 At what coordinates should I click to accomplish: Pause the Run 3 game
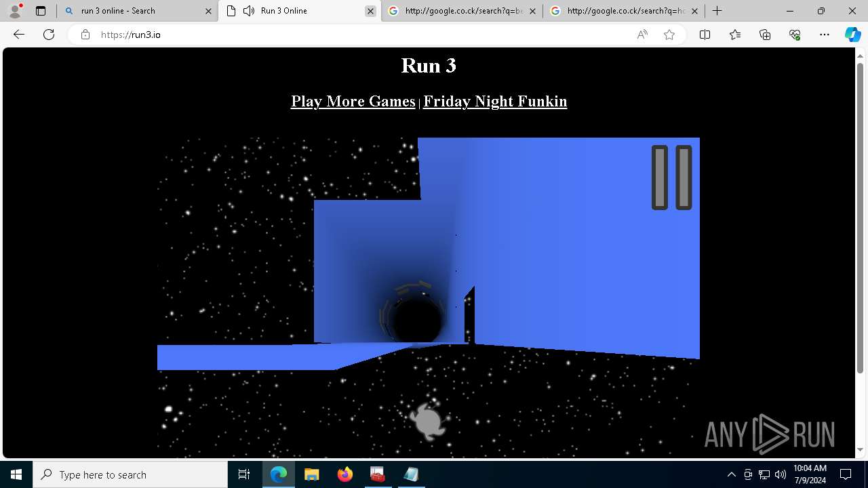click(x=671, y=178)
